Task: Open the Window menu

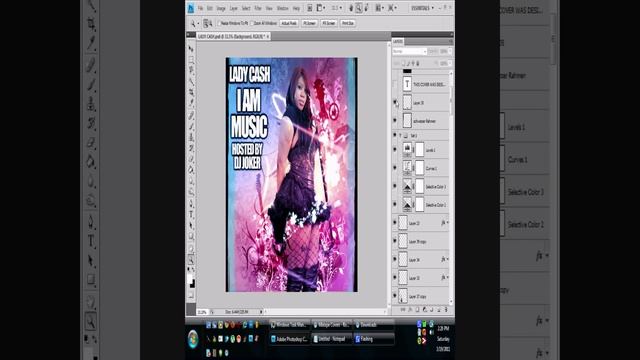Action: click(x=282, y=8)
